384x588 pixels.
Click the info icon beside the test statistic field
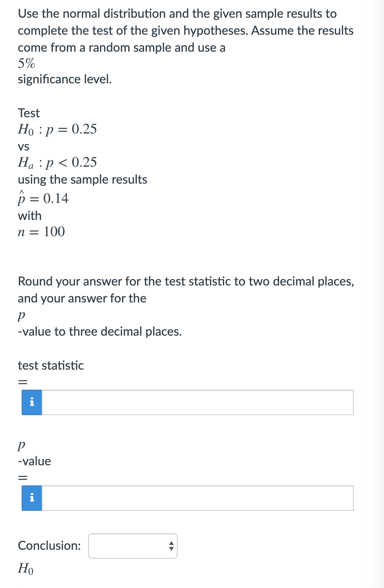[x=32, y=402]
